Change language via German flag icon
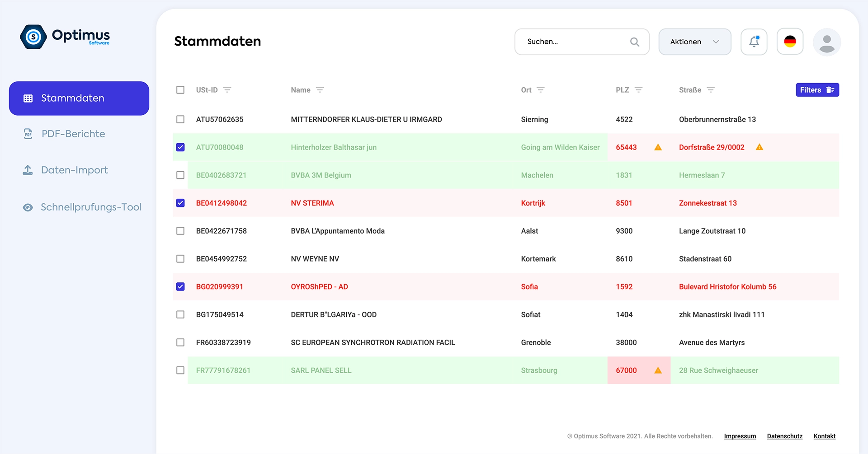Image resolution: width=868 pixels, height=454 pixels. click(790, 42)
